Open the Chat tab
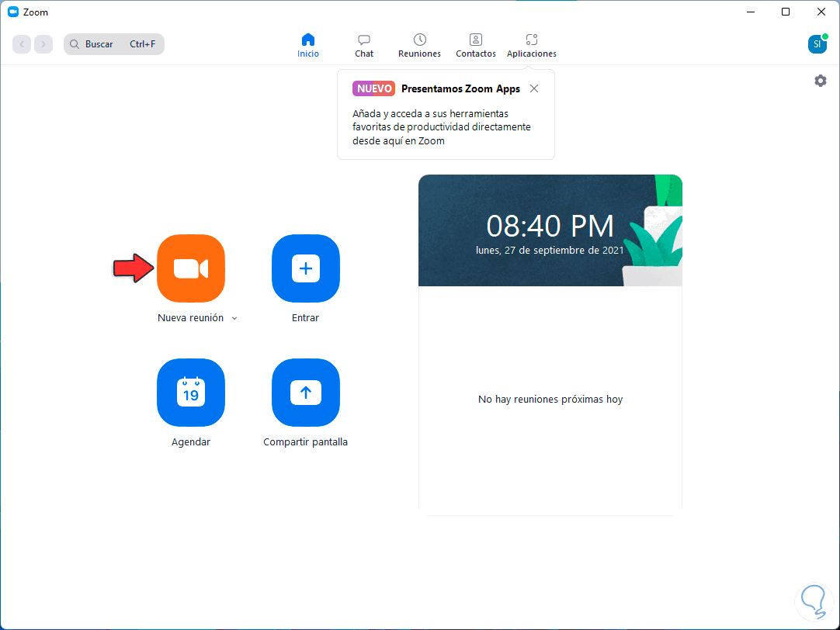The width and height of the screenshot is (840, 630). click(364, 46)
